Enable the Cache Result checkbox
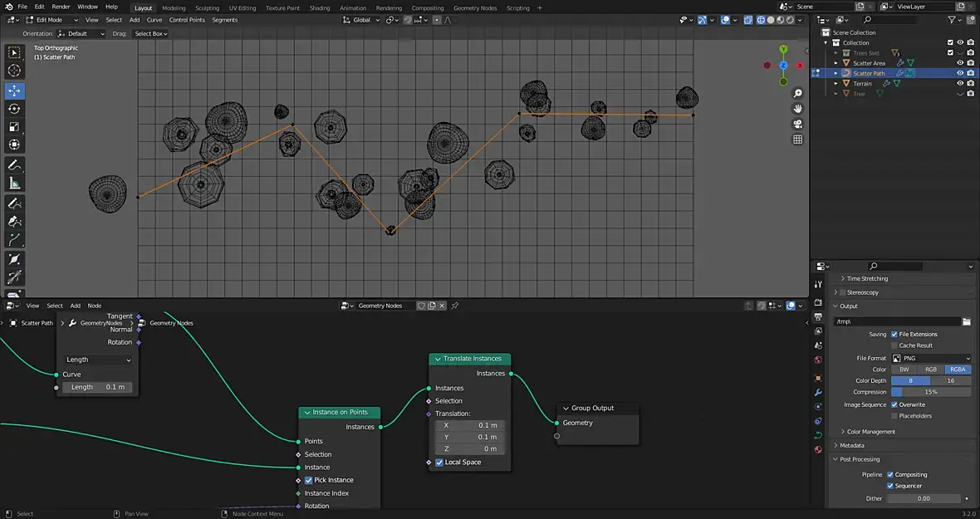 pos(894,345)
